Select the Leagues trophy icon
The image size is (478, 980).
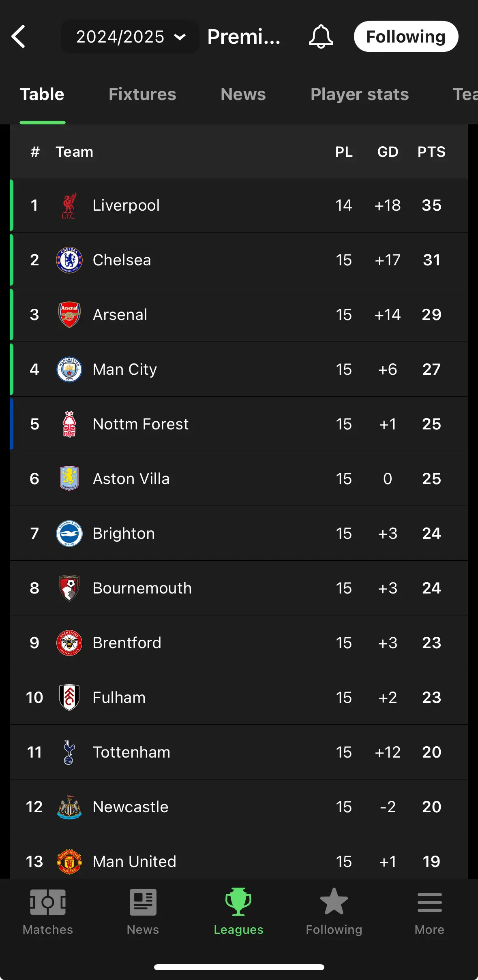coord(238,902)
